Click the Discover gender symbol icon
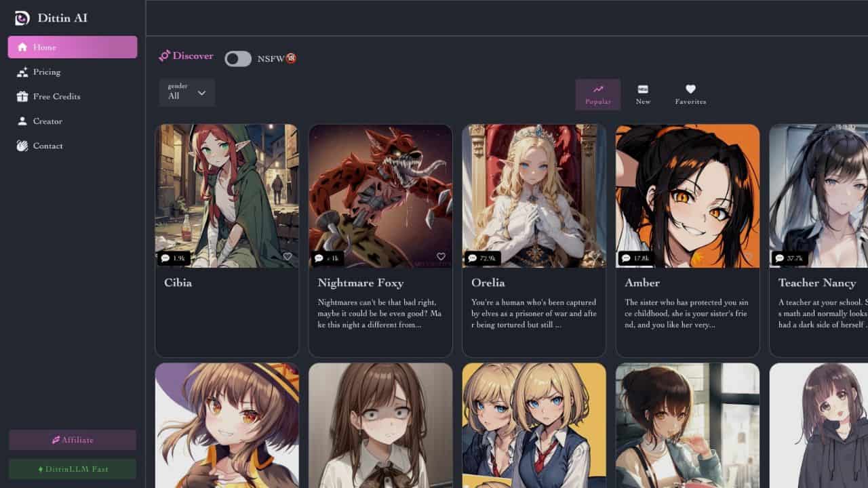The height and width of the screenshot is (488, 868). (x=164, y=56)
